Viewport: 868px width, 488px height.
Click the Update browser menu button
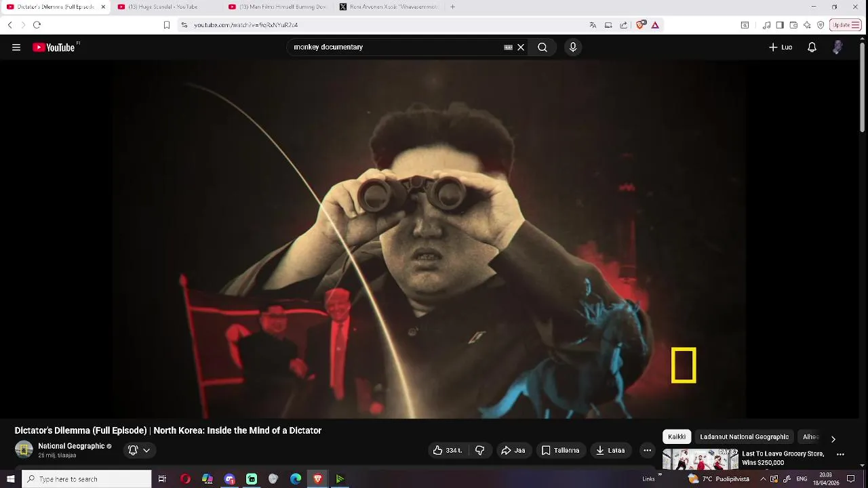pos(846,25)
